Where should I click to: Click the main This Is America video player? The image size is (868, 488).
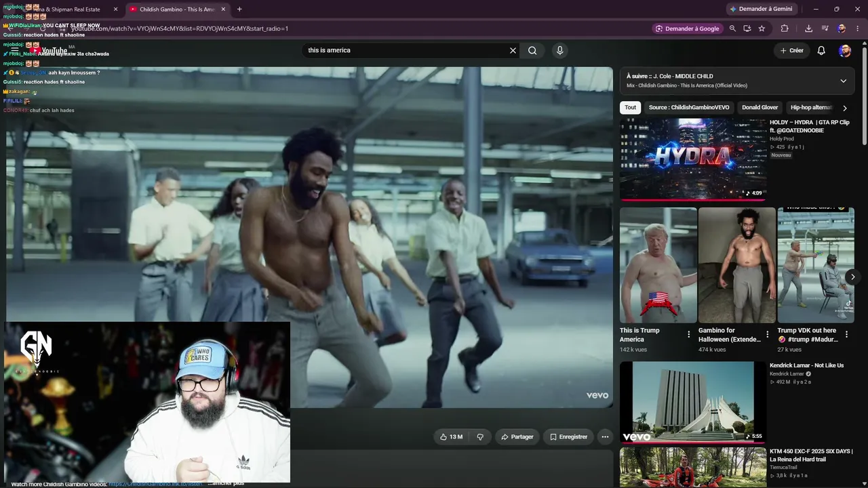[x=309, y=237]
